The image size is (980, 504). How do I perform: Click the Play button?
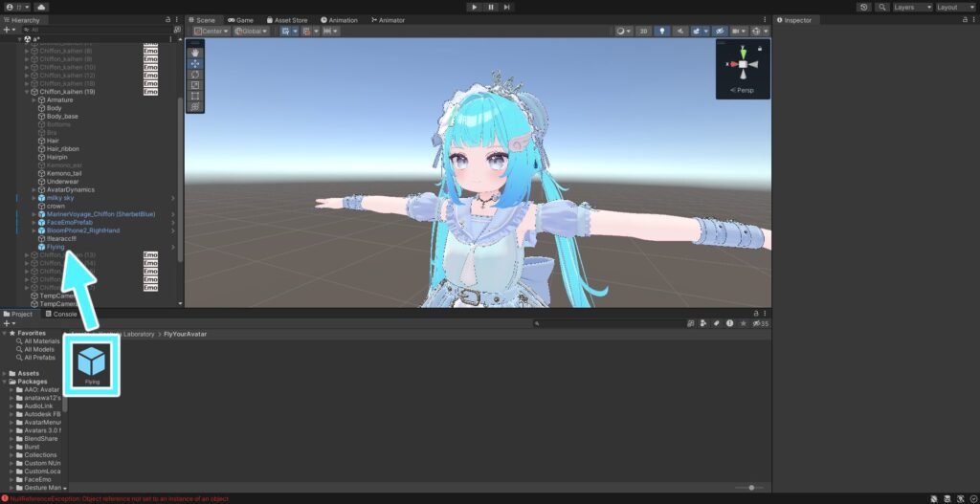tap(473, 7)
